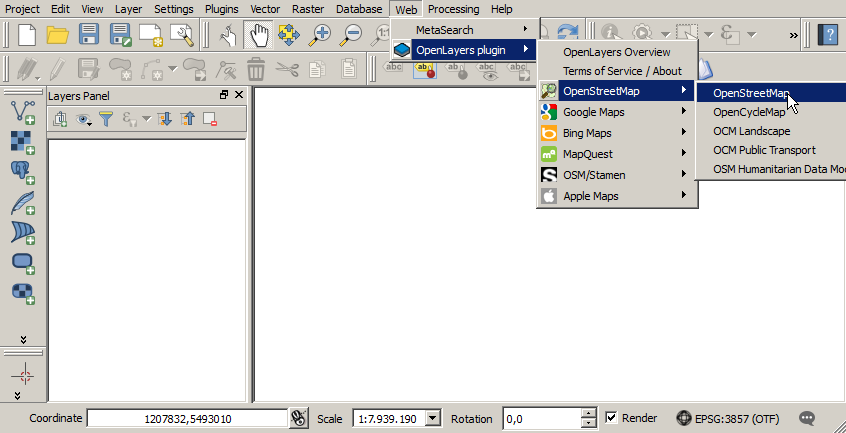Activate the Pan Map hand tool

click(x=258, y=35)
